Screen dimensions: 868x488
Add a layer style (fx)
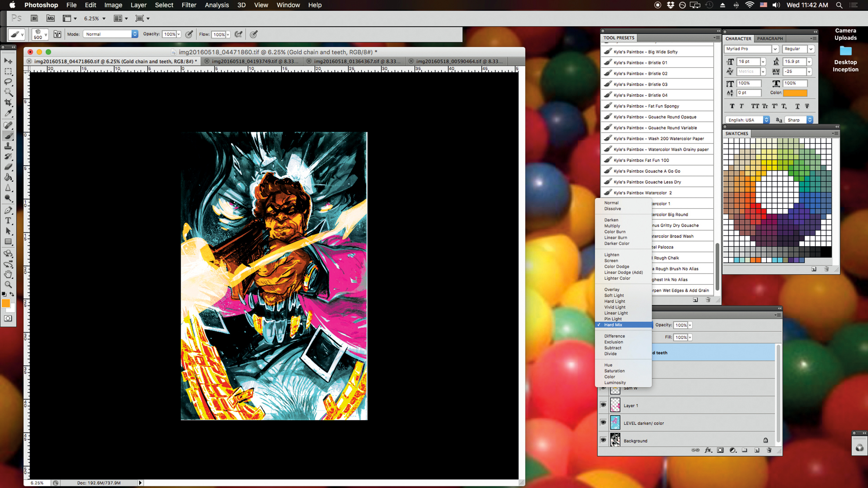708,450
